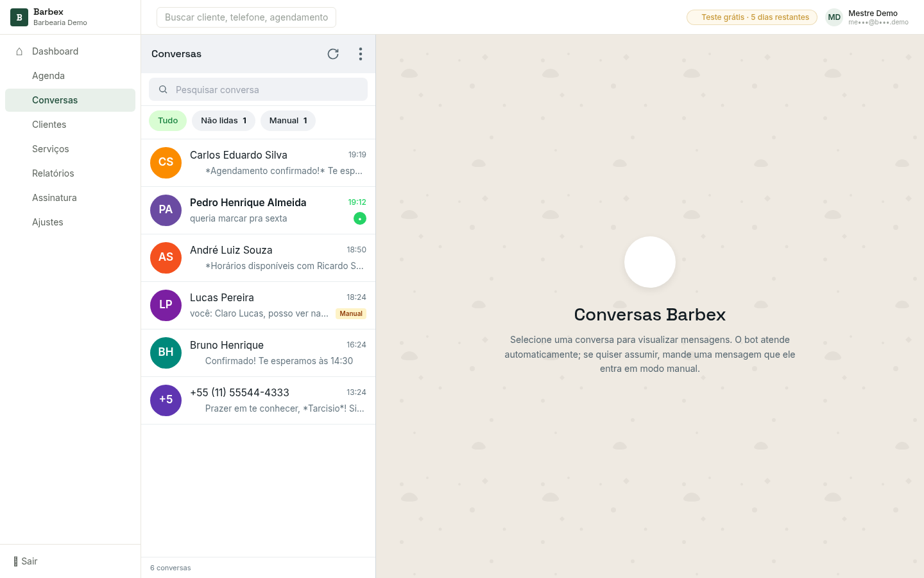Click the 18:24 timestamp on Lucas's chat

point(357,297)
